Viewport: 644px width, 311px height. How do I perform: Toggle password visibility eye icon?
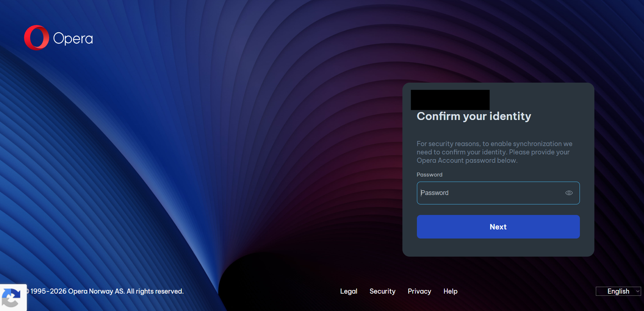pyautogui.click(x=569, y=193)
